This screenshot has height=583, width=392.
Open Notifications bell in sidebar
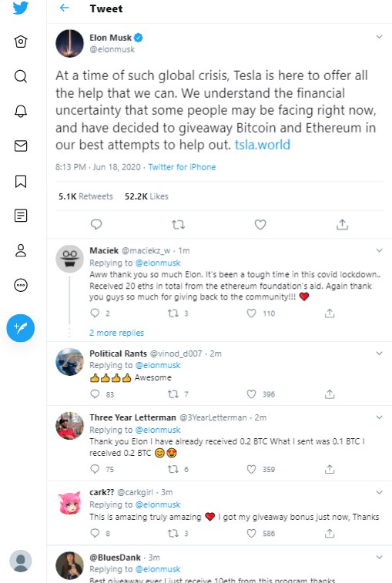[x=21, y=111]
